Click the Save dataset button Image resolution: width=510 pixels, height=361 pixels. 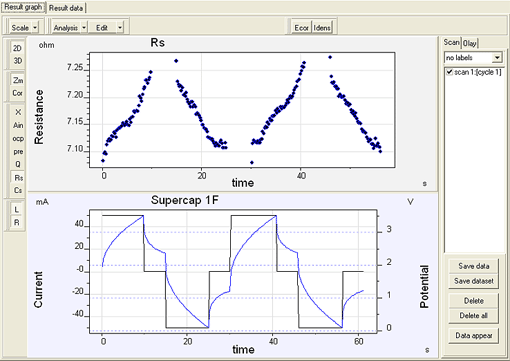[474, 281]
